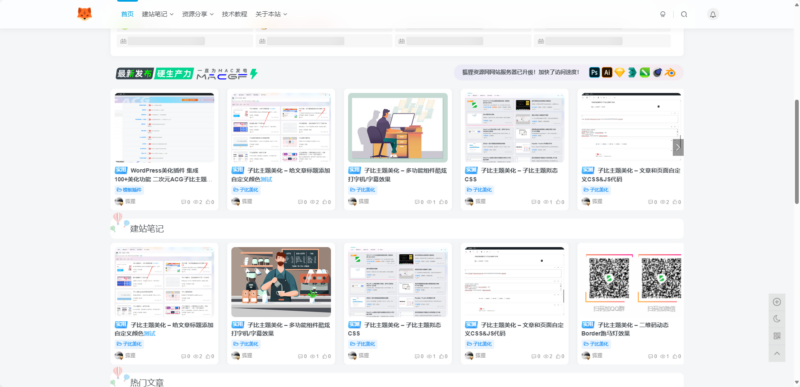Click the Illustrator Ai icon
This screenshot has width=800, height=387.
(x=607, y=72)
